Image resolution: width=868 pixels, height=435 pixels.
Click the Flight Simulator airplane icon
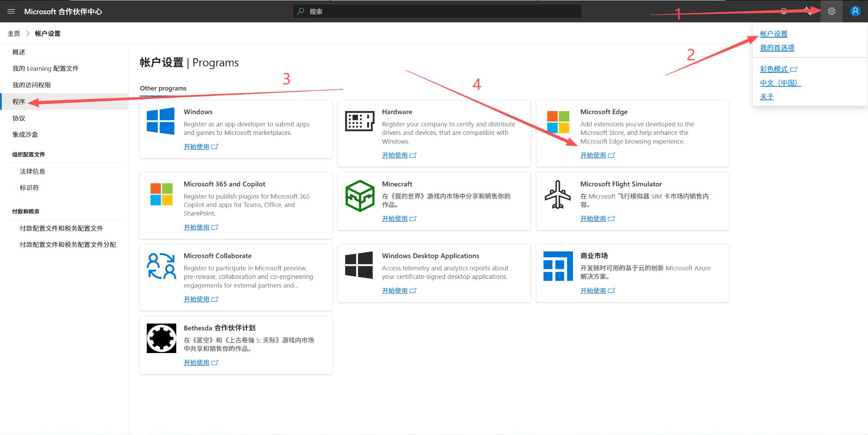[558, 194]
